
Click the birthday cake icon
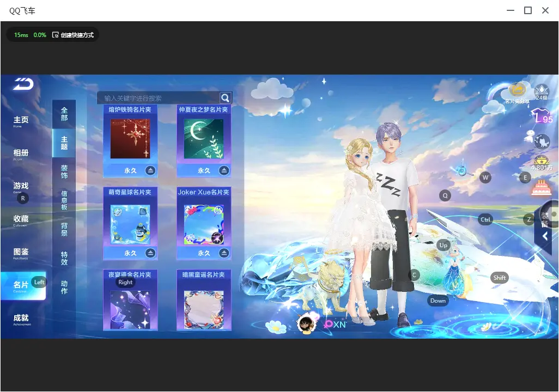(x=542, y=188)
